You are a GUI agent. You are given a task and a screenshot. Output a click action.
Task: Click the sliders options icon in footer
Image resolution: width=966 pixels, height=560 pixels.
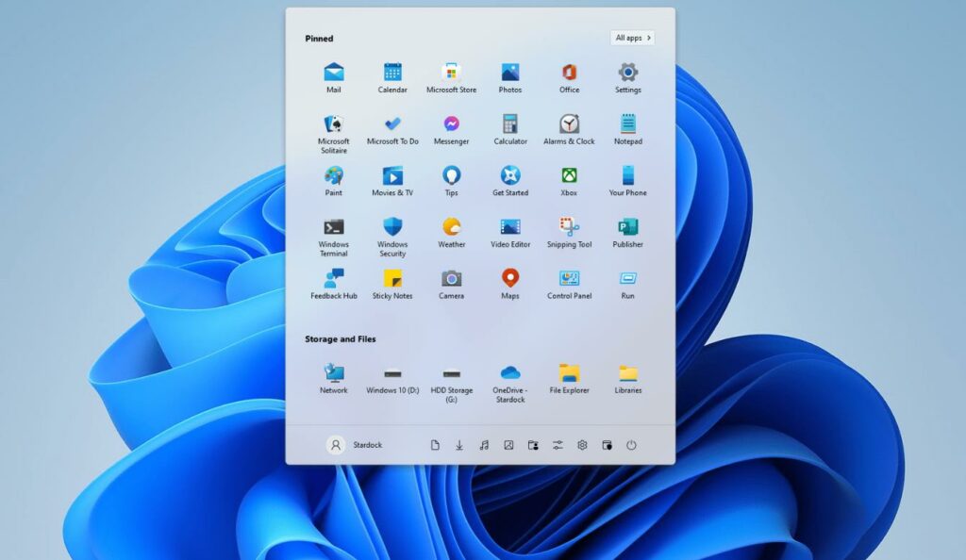coord(558,445)
